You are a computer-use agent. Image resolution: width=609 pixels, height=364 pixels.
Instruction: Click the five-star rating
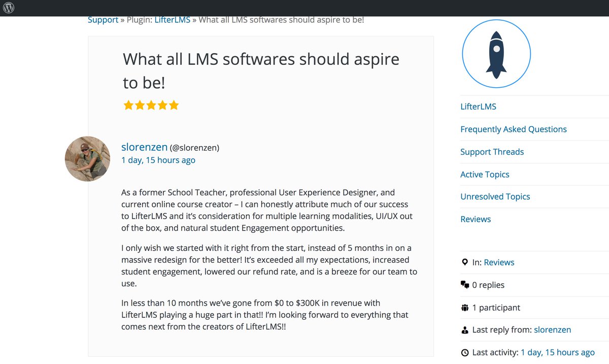coord(151,105)
